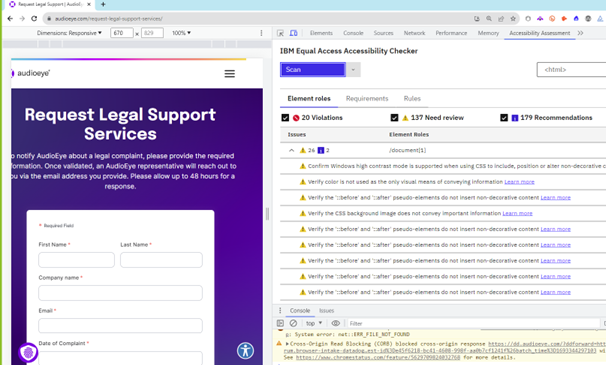Click the Issues column header
Screen dimensions: 607x366
coord(297,135)
